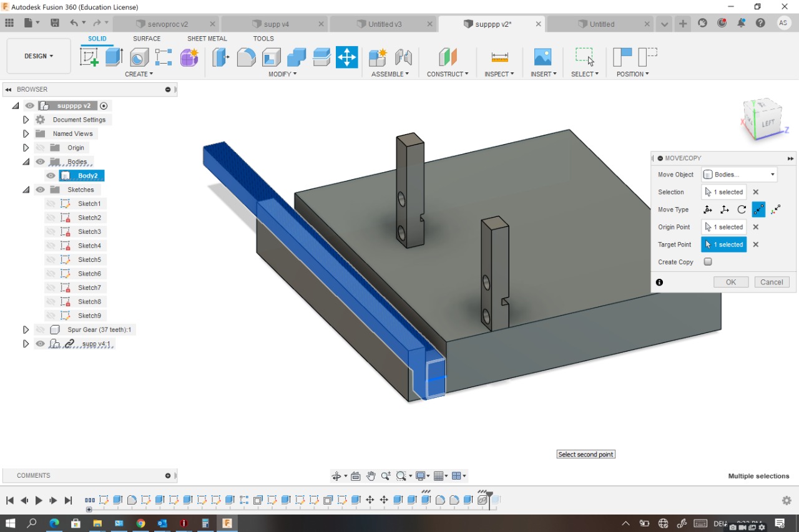
Task: Click the Save icon
Action: click(x=55, y=23)
